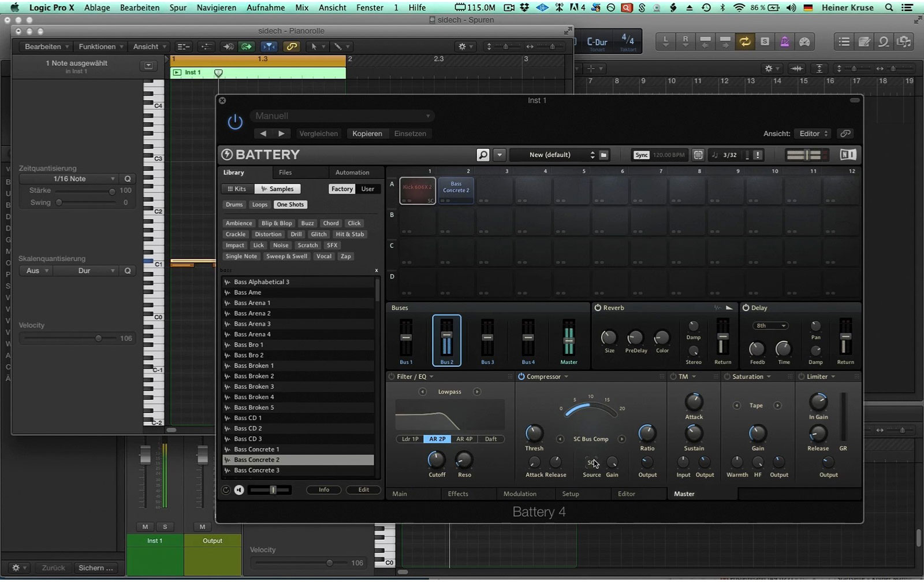The width and height of the screenshot is (924, 582).
Task: Toggle the Battery plugin power button
Action: 235,122
